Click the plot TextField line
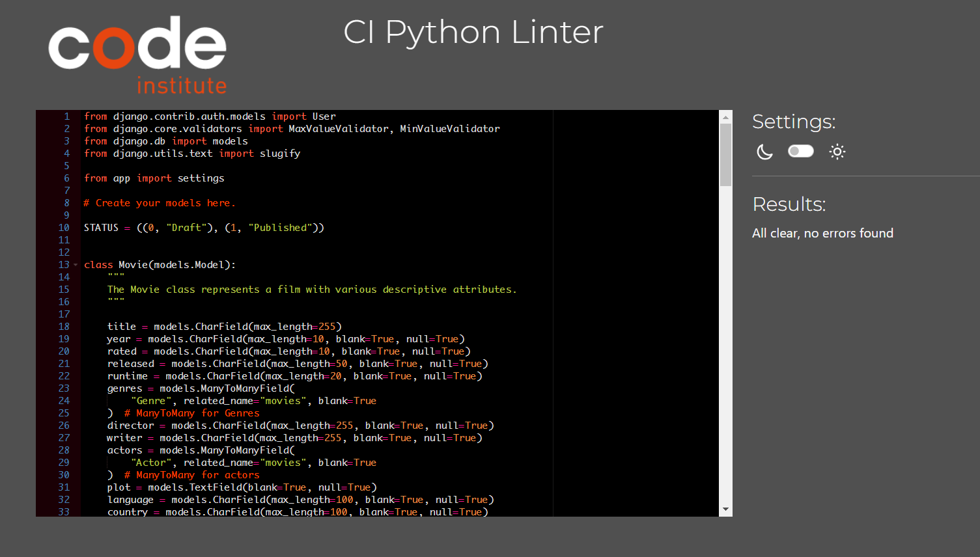 pyautogui.click(x=242, y=487)
